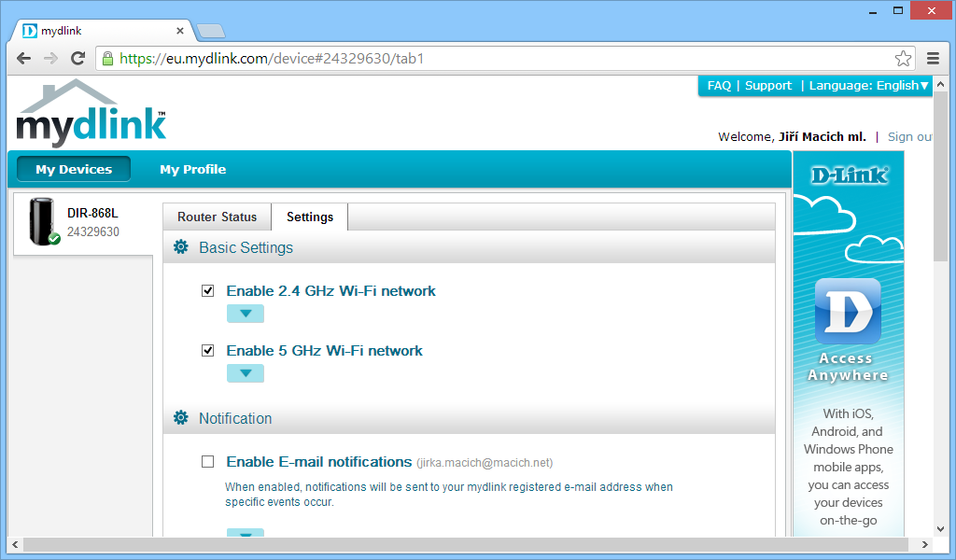Bookmark this page with the star icon
Image resolution: width=956 pixels, height=560 pixels.
(903, 59)
